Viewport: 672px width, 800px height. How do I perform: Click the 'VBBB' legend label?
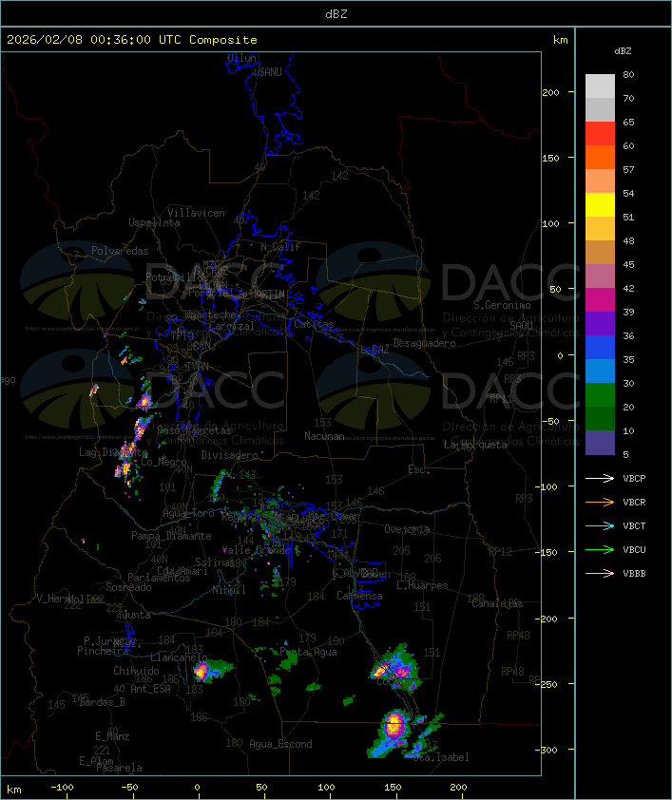pyautogui.click(x=634, y=574)
